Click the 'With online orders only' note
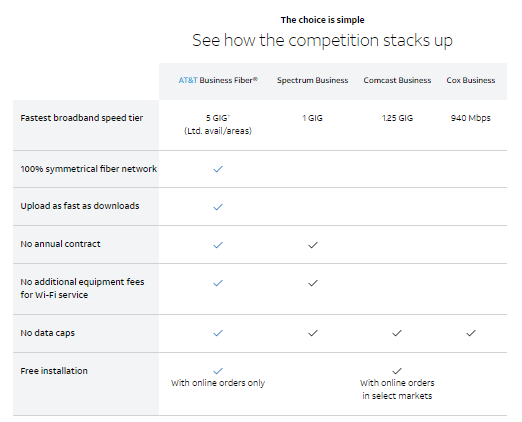Viewport: 522px width, 422px height. [218, 383]
